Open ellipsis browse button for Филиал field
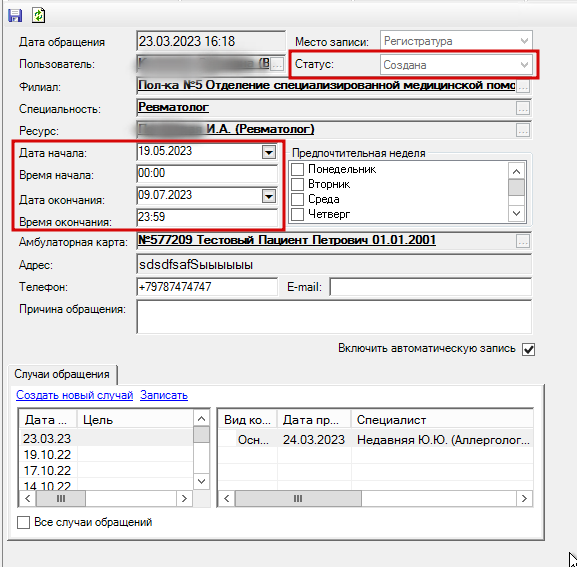Viewport: 577px width, 567px height. point(523,86)
